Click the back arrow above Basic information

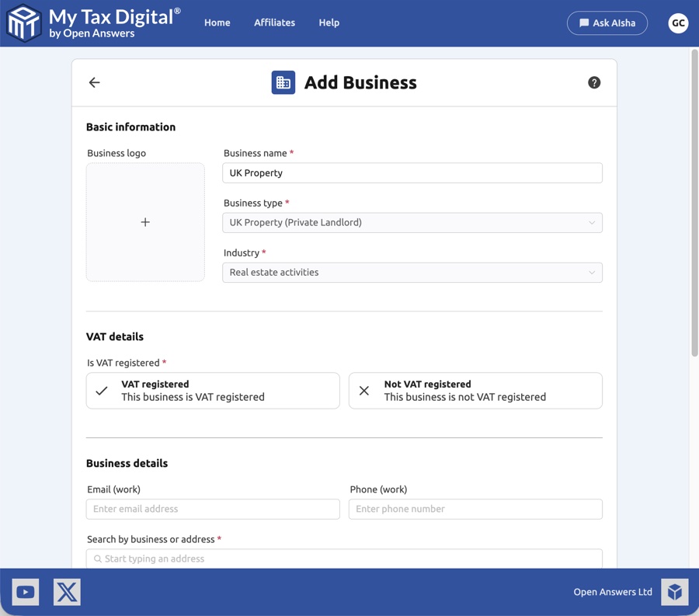tap(94, 82)
